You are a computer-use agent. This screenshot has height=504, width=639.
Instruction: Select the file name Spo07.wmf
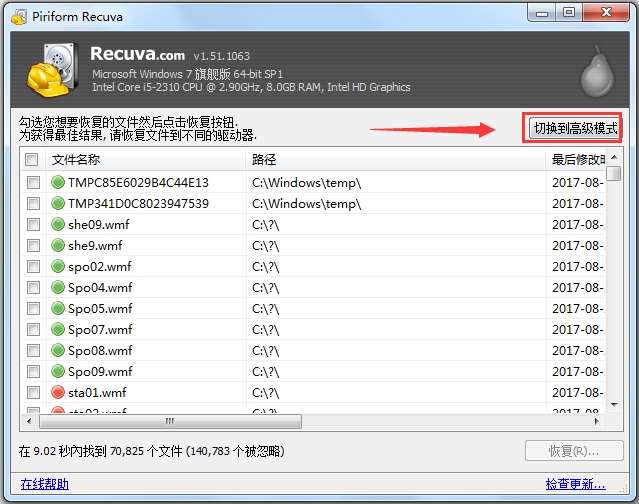pos(100,329)
